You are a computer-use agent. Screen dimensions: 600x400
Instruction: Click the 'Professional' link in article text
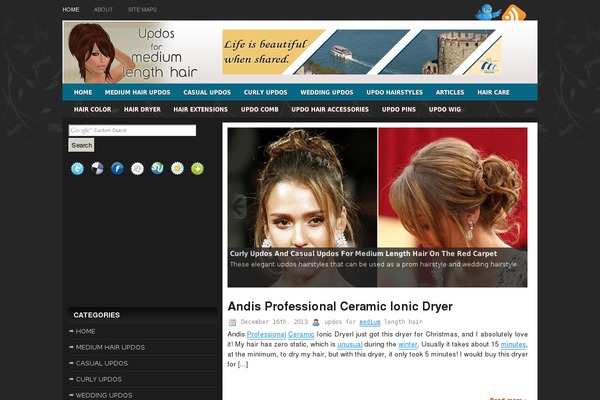(x=266, y=335)
